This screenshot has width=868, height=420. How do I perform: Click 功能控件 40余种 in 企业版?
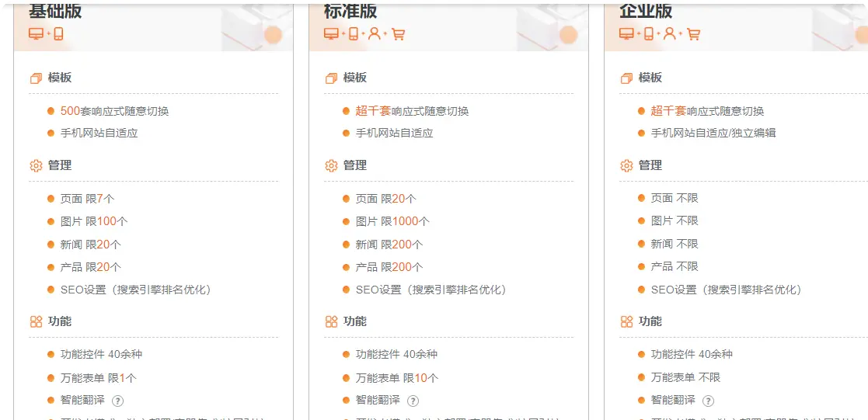click(692, 355)
